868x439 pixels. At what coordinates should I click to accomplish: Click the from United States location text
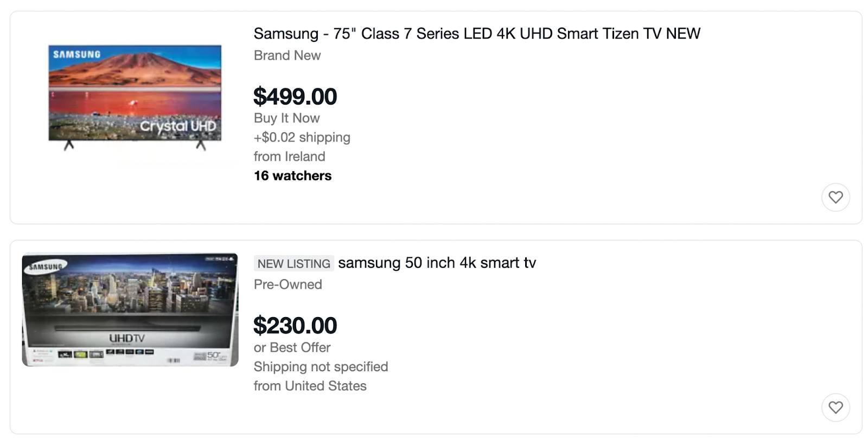[x=310, y=386]
